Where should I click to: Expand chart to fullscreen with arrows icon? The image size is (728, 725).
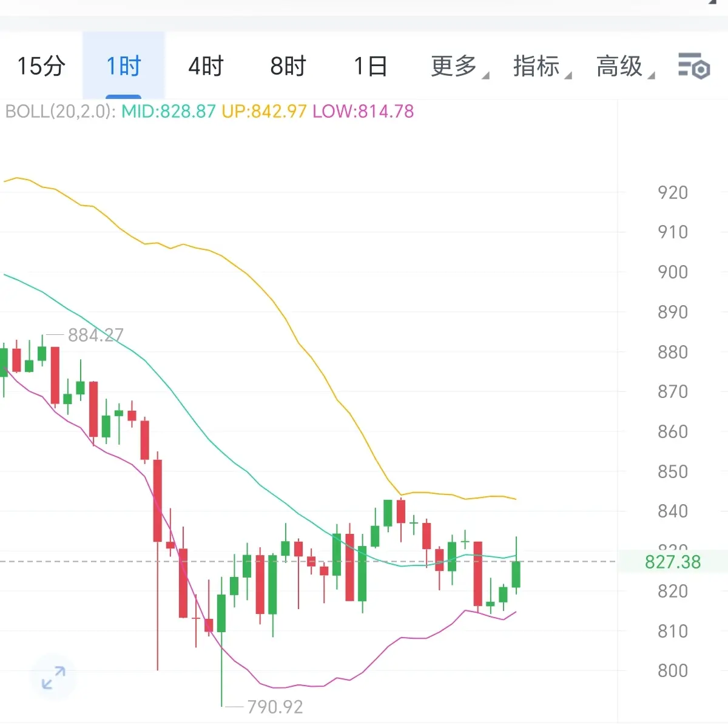[x=53, y=678]
